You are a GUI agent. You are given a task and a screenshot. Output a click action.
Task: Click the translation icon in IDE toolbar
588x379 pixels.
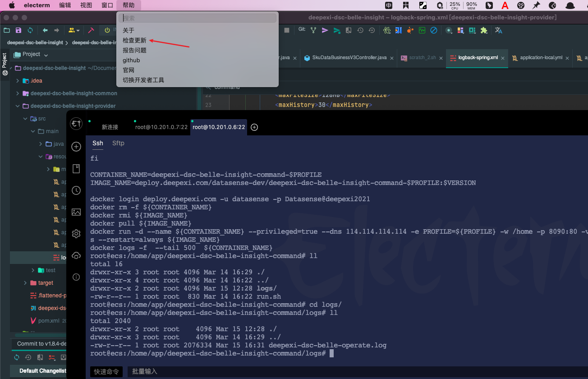point(498,30)
